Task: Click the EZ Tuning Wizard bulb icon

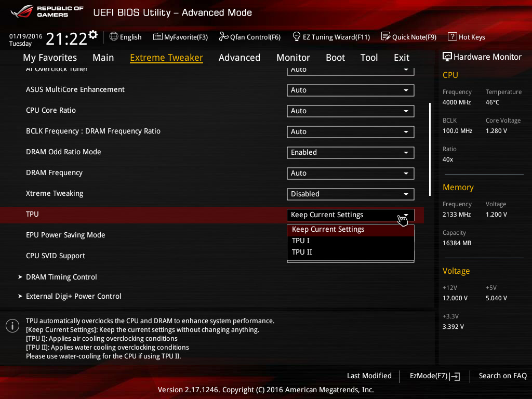Action: [x=297, y=36]
